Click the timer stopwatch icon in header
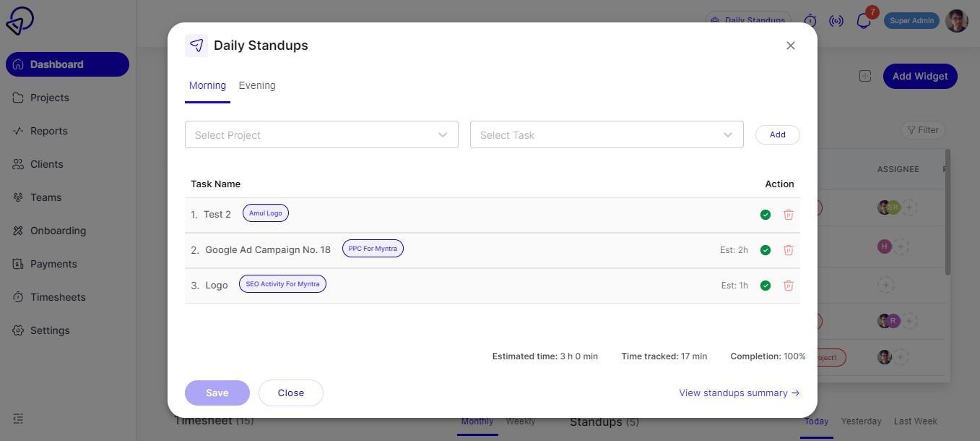 tap(810, 21)
